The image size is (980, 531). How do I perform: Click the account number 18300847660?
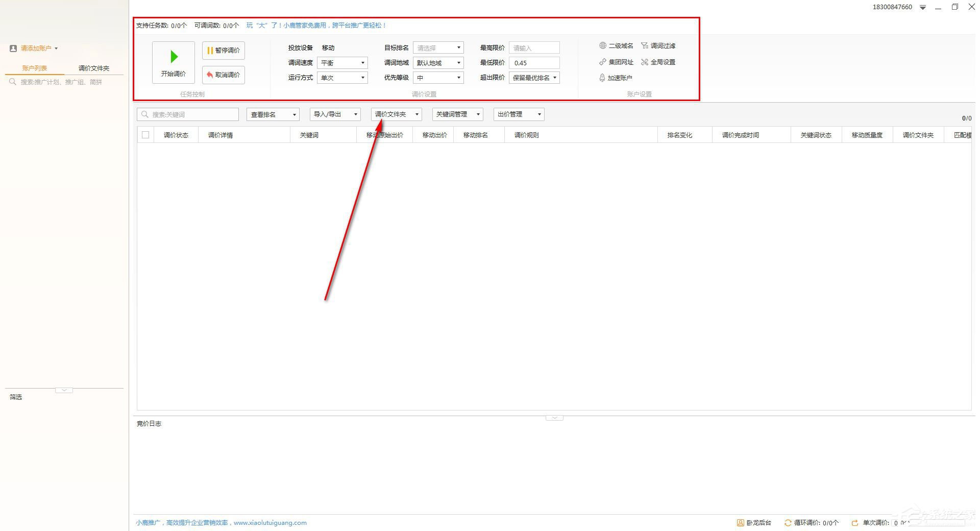[x=892, y=7]
